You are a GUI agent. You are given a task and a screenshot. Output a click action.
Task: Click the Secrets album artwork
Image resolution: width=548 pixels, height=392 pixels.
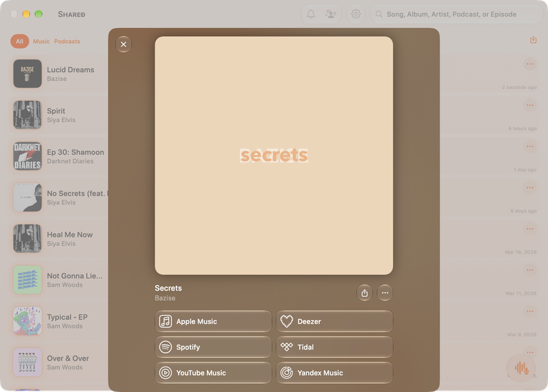[274, 156]
